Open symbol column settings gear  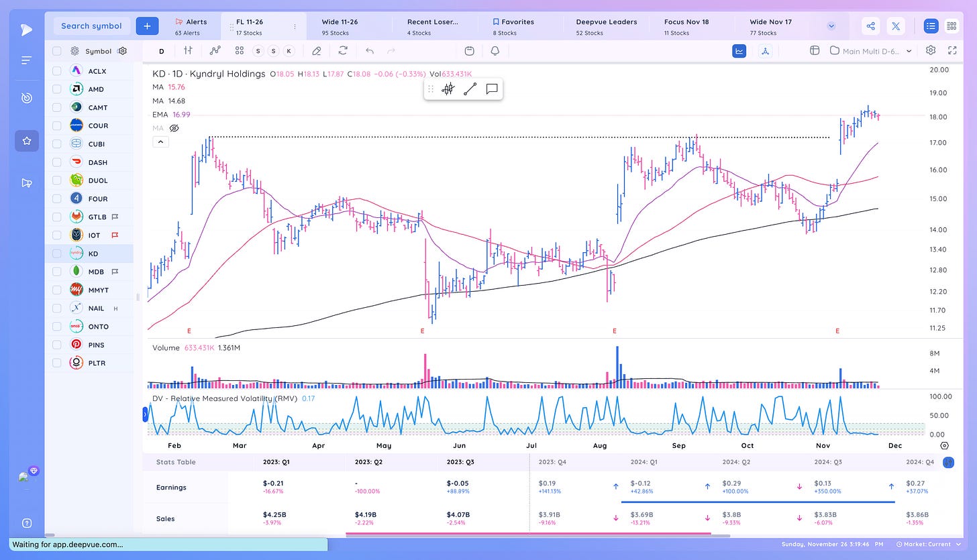(122, 51)
